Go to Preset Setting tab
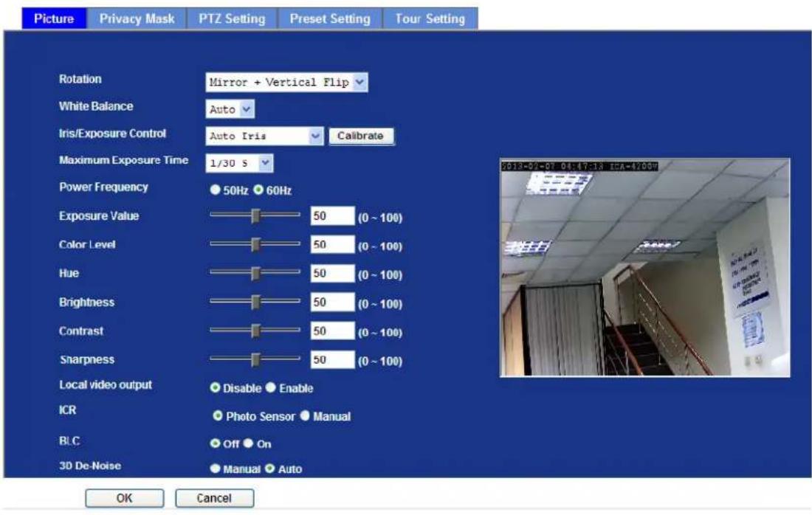The width and height of the screenshot is (812, 515). pos(330,18)
